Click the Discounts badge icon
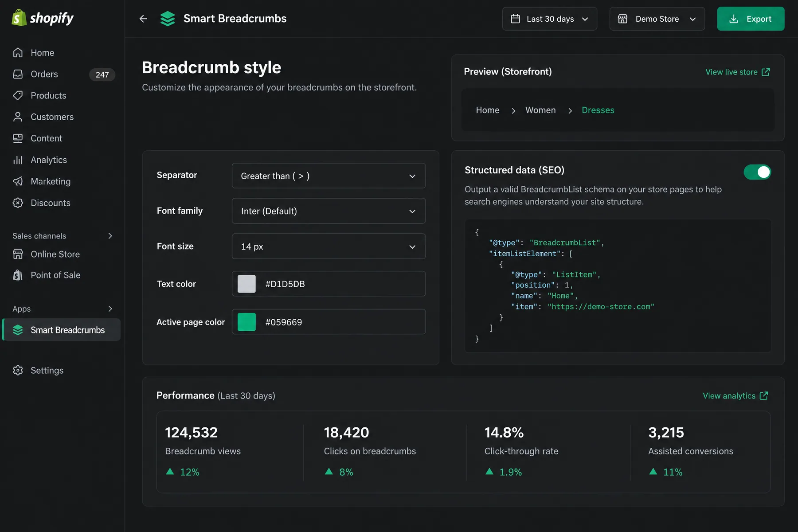The width and height of the screenshot is (798, 532). coord(18,203)
